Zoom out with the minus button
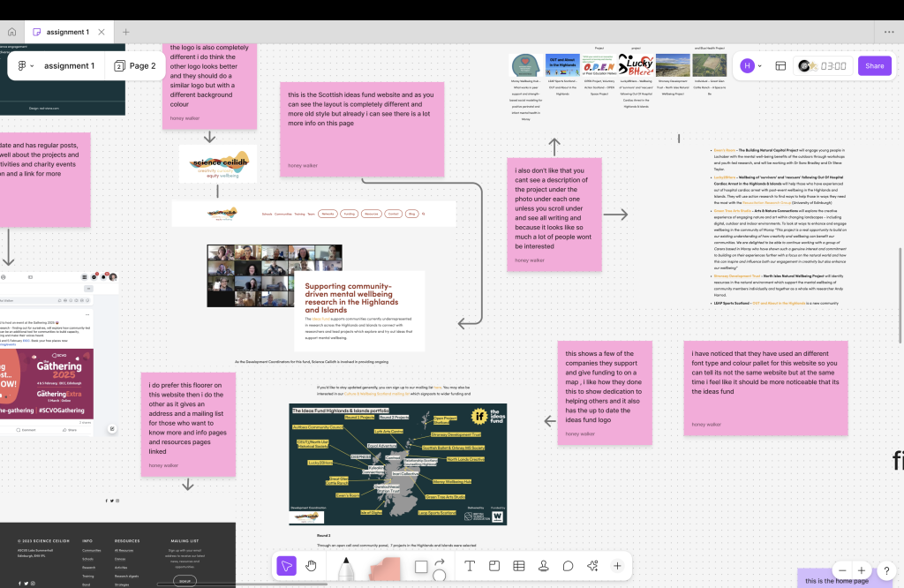 click(843, 570)
